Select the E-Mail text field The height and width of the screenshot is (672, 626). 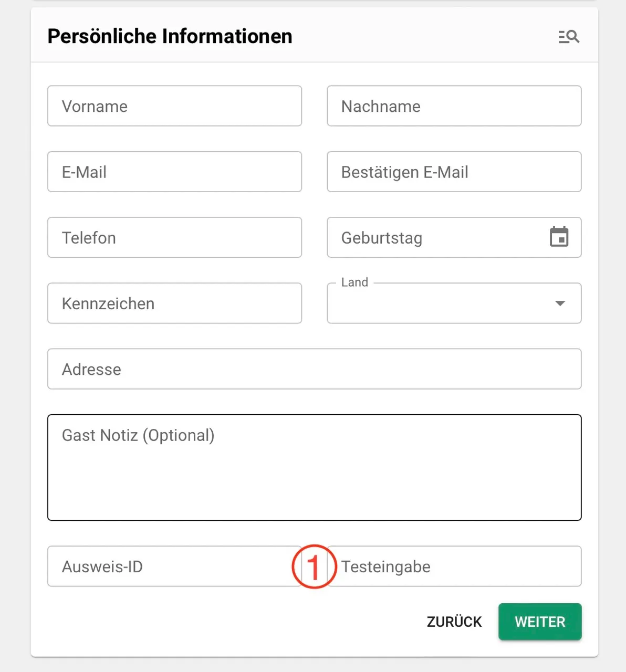pos(174,172)
